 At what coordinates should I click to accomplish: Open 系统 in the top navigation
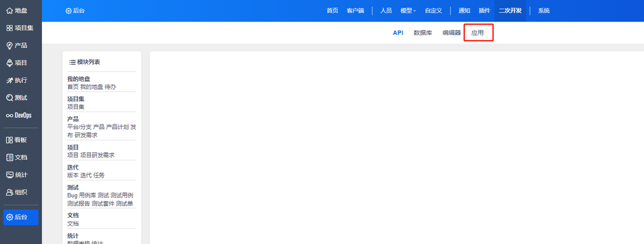544,11
